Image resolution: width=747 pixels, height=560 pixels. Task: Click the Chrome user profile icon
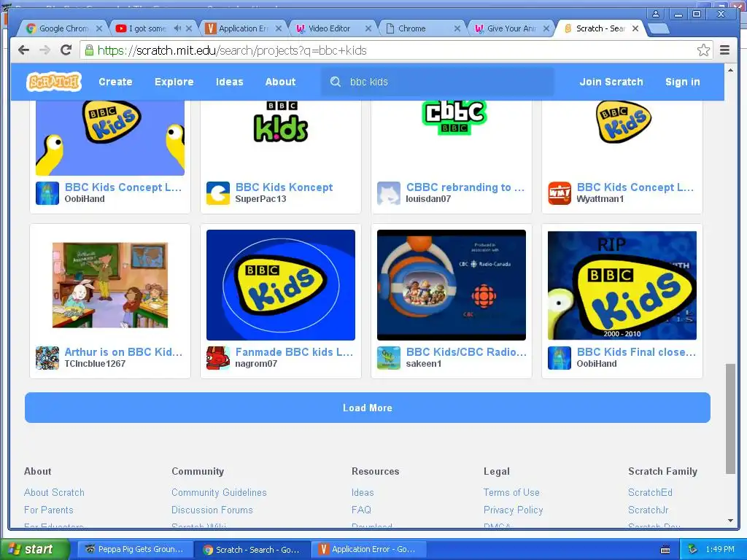click(656, 15)
